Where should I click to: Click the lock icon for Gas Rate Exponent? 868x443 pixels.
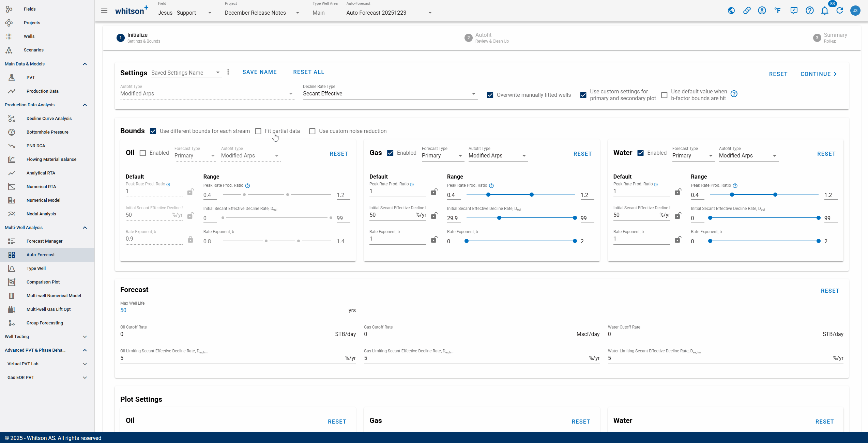click(434, 240)
